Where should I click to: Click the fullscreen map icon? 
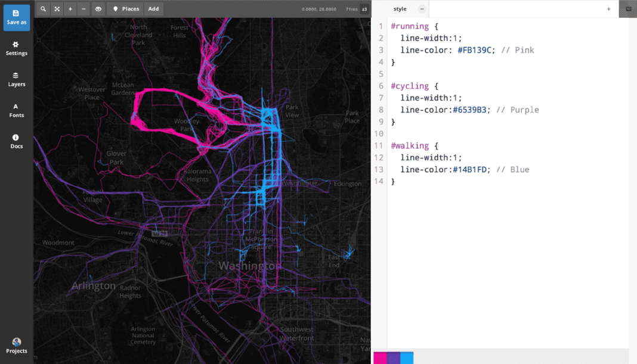click(57, 9)
